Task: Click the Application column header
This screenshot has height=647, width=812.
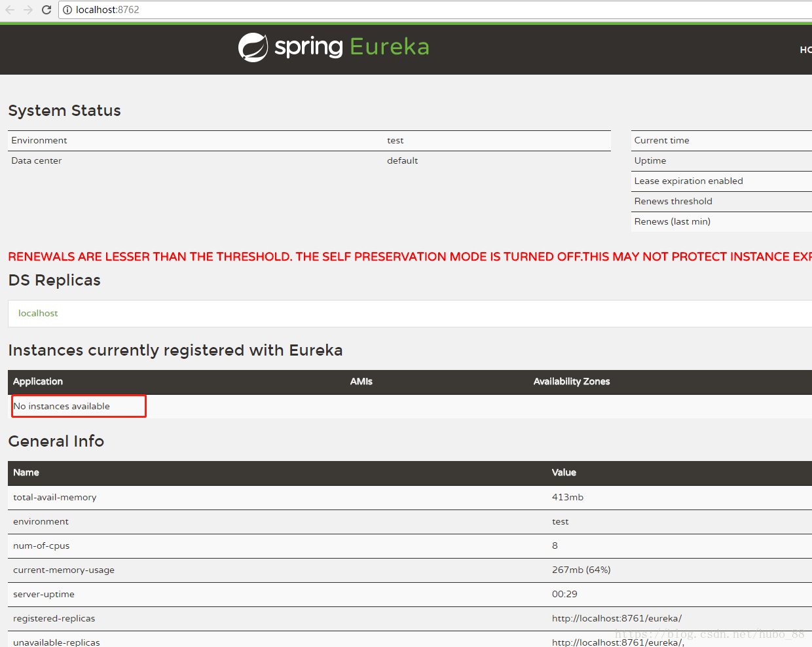Action: [x=38, y=382]
